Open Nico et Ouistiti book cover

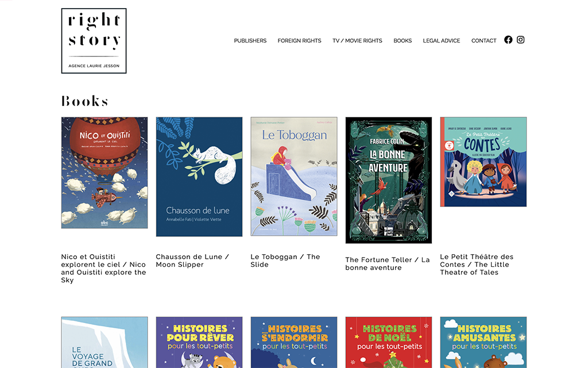click(105, 172)
